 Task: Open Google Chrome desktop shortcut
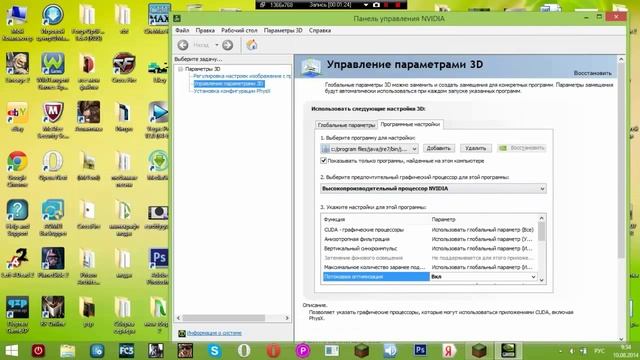17,169
